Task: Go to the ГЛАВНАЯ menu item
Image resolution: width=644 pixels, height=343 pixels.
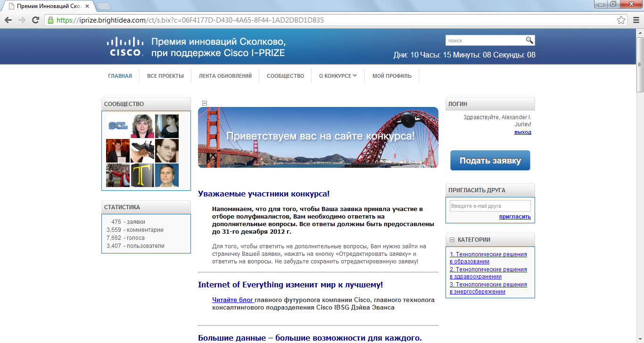Action: pos(120,75)
